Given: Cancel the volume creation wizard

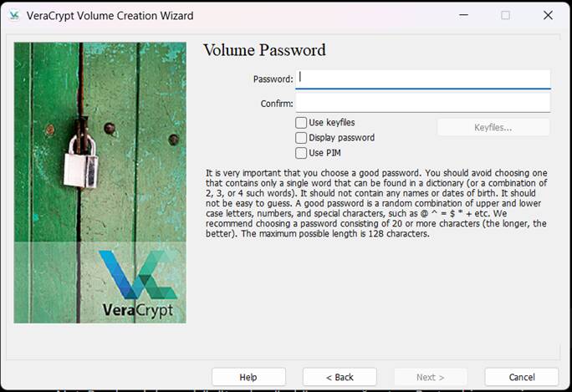Looking at the screenshot, I should click(522, 377).
